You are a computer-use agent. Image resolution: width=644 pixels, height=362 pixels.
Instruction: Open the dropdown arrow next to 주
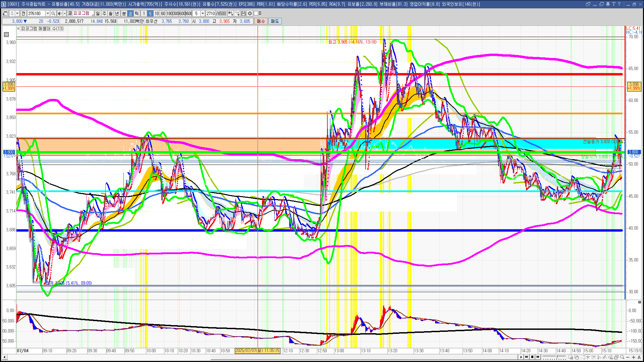click(x=17, y=13)
